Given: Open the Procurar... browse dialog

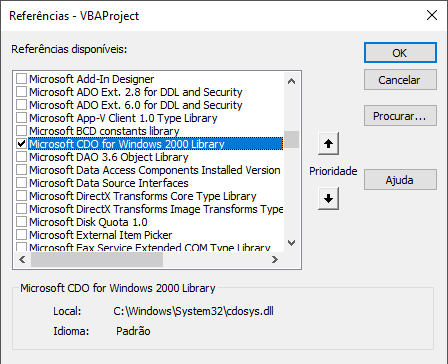Looking at the screenshot, I should click(400, 116).
